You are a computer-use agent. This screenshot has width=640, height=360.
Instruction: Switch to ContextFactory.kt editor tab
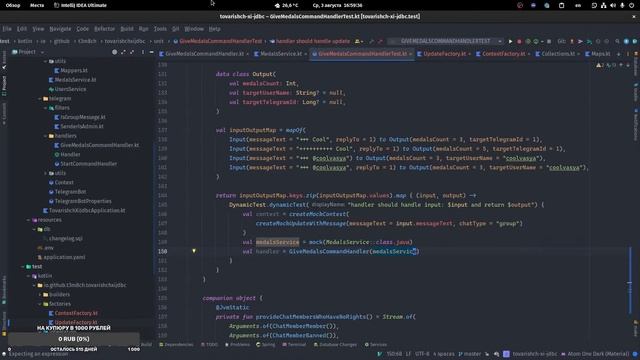point(503,54)
